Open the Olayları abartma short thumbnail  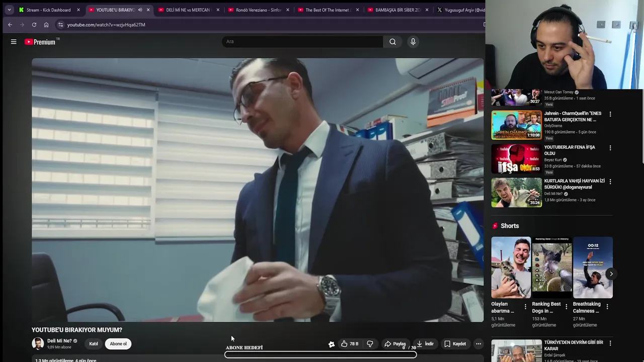[511, 267]
